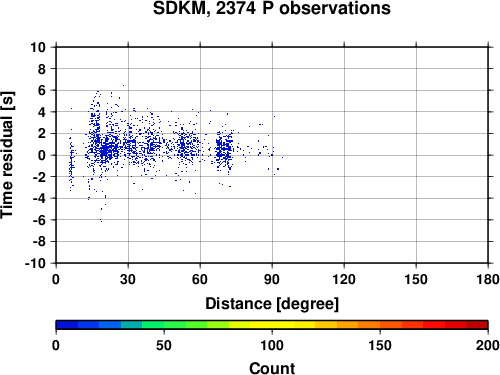Click y-axis tick label '8'
500x375 pixels.
(41, 69)
